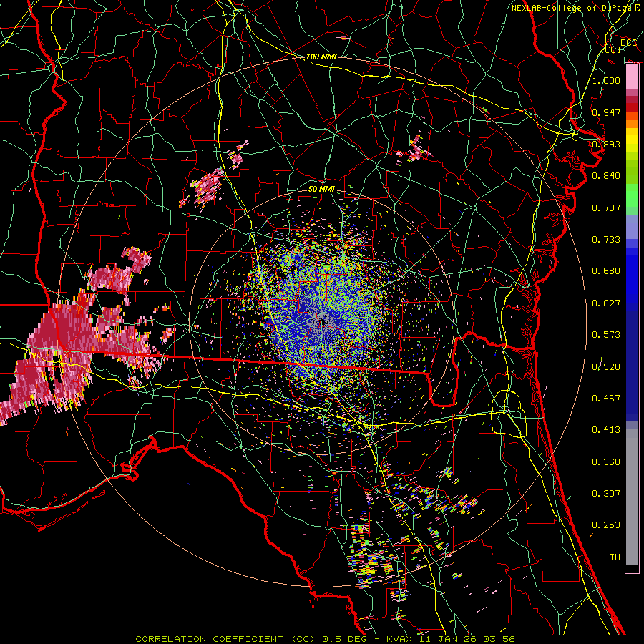Screen dimensions: 644x644
Task: Click the 0.733 legend value
Action: click(x=606, y=240)
